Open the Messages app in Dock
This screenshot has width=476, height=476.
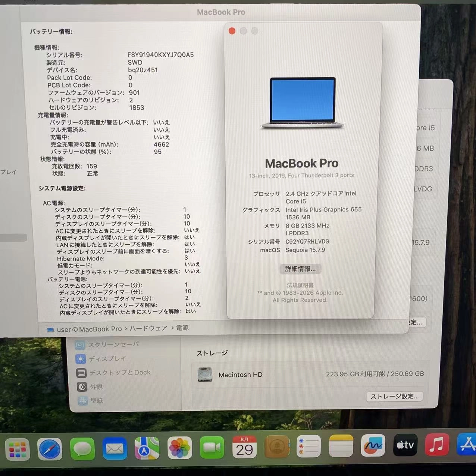click(x=82, y=449)
